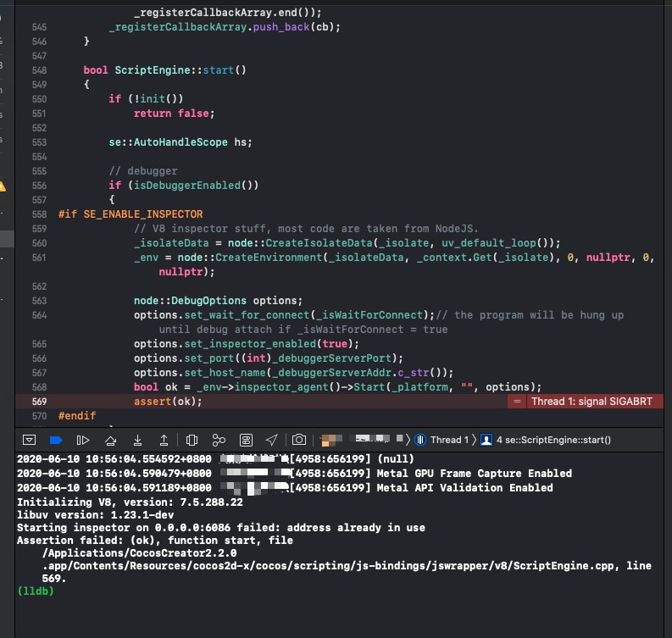
Task: Click the Step Into debug icon
Action: [137, 440]
